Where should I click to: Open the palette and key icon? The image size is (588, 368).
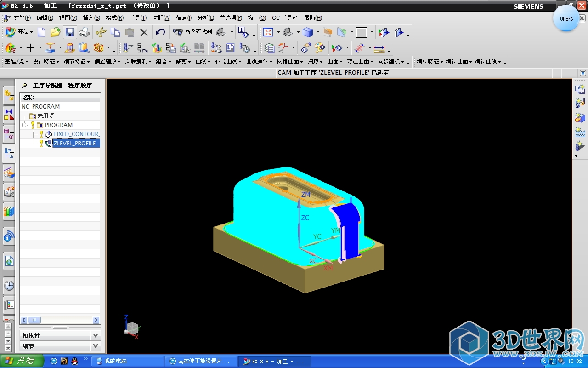320,48
